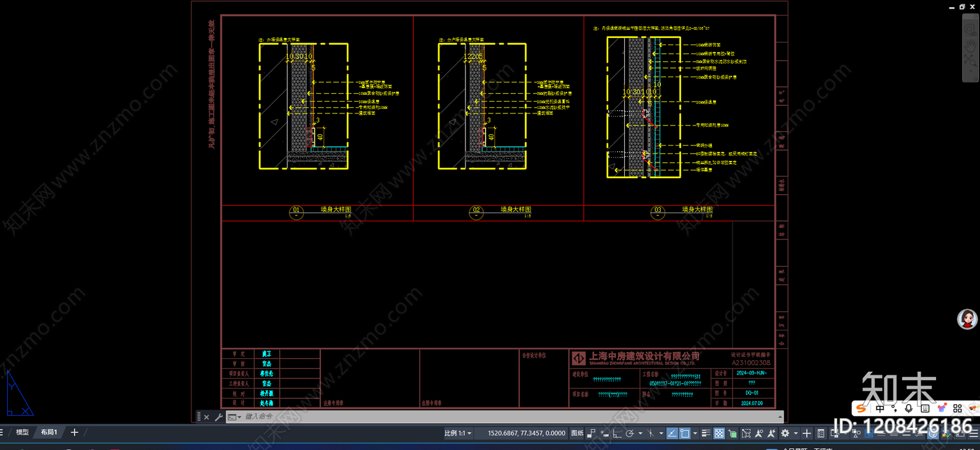
Task: Toggle Polar Tracking icon
Action: pos(630,433)
